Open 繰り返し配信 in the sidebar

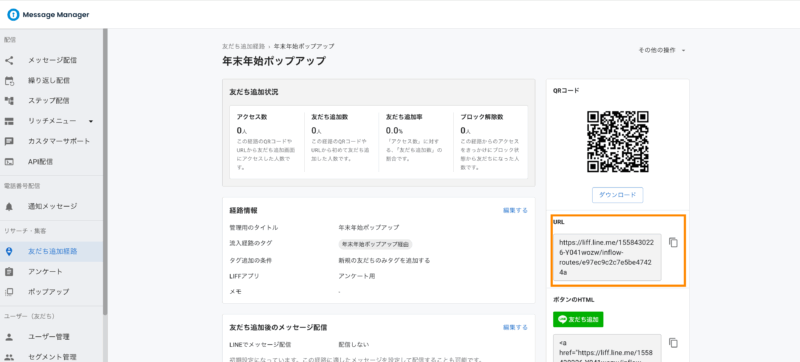(49, 81)
